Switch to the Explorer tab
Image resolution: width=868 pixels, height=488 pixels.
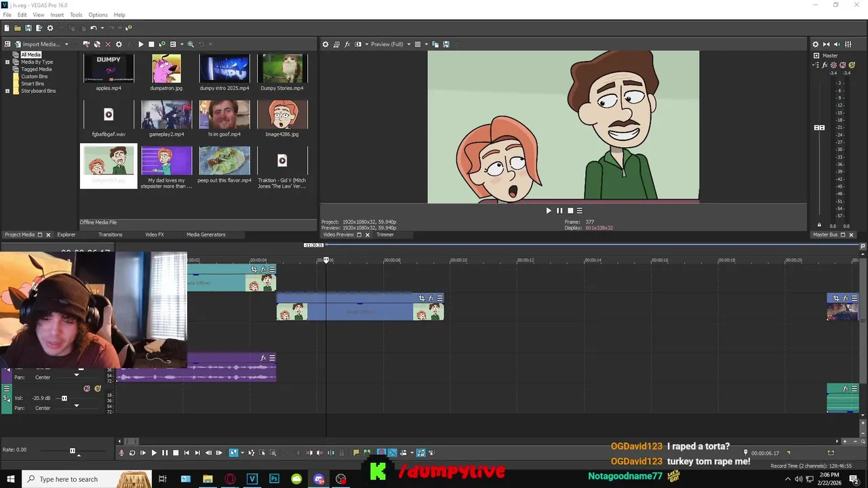[x=66, y=235]
